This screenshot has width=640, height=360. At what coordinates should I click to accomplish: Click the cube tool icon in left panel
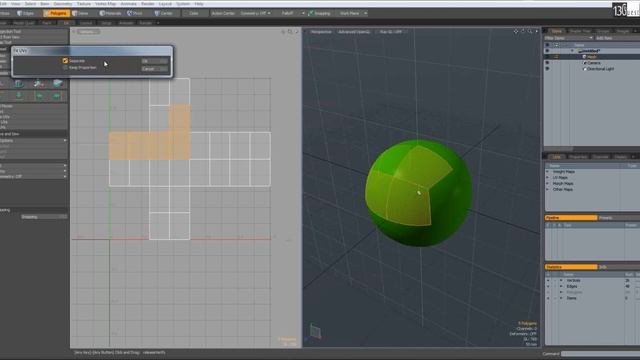(19, 84)
